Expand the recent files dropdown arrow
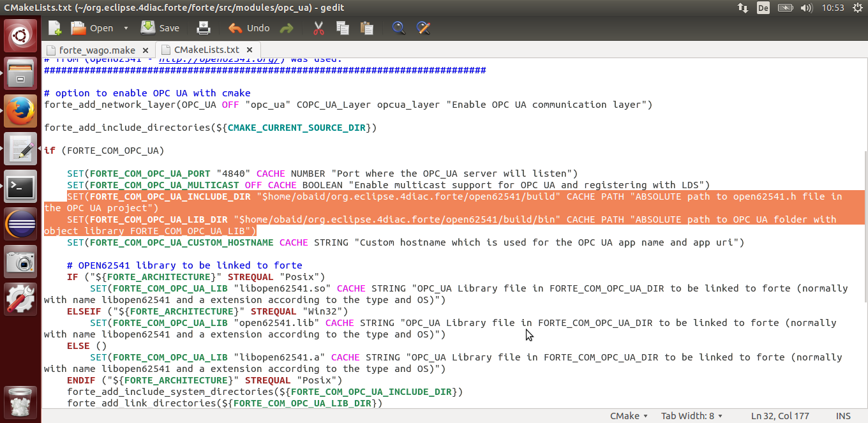 click(x=126, y=28)
